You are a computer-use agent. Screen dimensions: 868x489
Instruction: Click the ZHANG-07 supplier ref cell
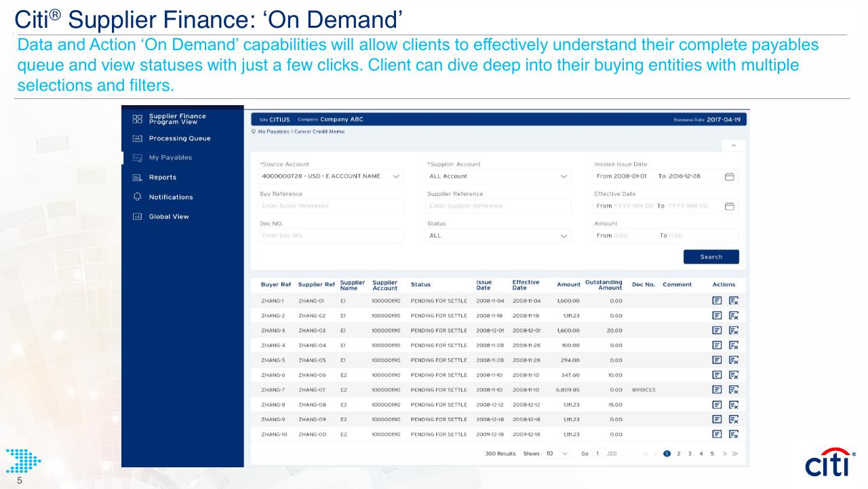312,389
